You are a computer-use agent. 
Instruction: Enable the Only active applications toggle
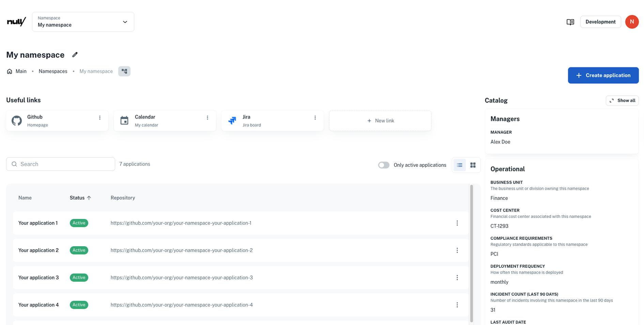click(x=383, y=165)
